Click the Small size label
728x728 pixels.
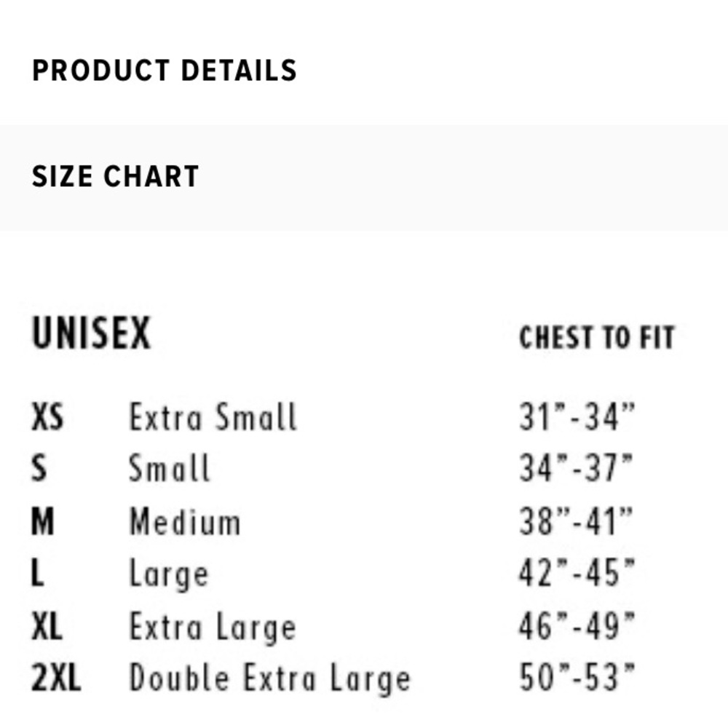tap(170, 468)
